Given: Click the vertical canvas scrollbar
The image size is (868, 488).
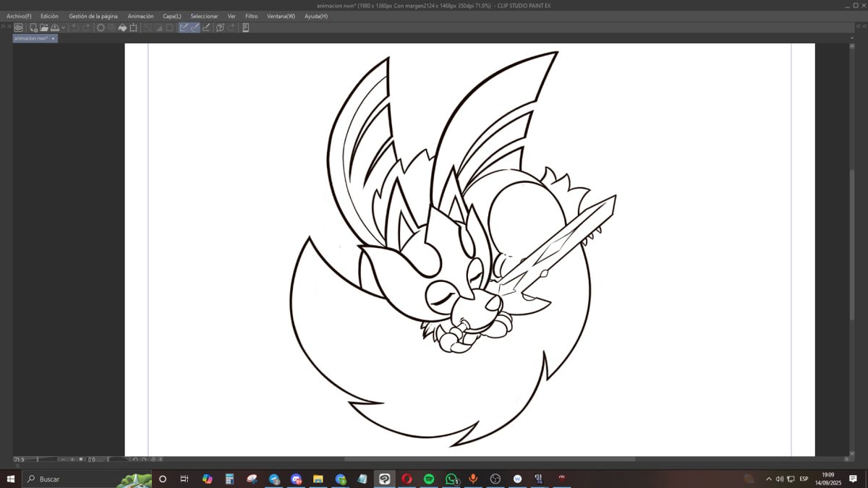Looking at the screenshot, I should (851, 246).
